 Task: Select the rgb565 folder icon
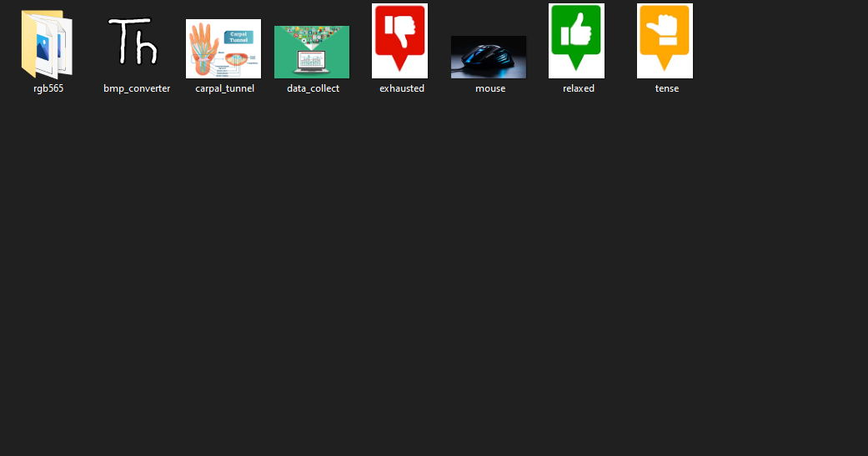coord(47,44)
